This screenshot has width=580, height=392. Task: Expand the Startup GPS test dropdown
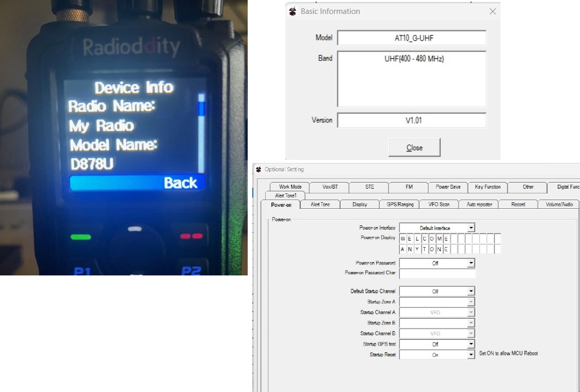pyautogui.click(x=471, y=344)
